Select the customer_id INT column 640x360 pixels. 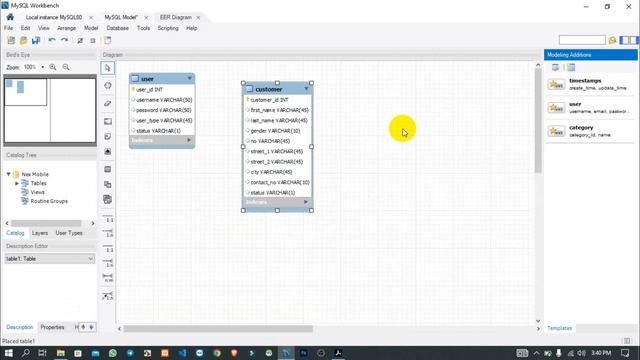coord(278,100)
